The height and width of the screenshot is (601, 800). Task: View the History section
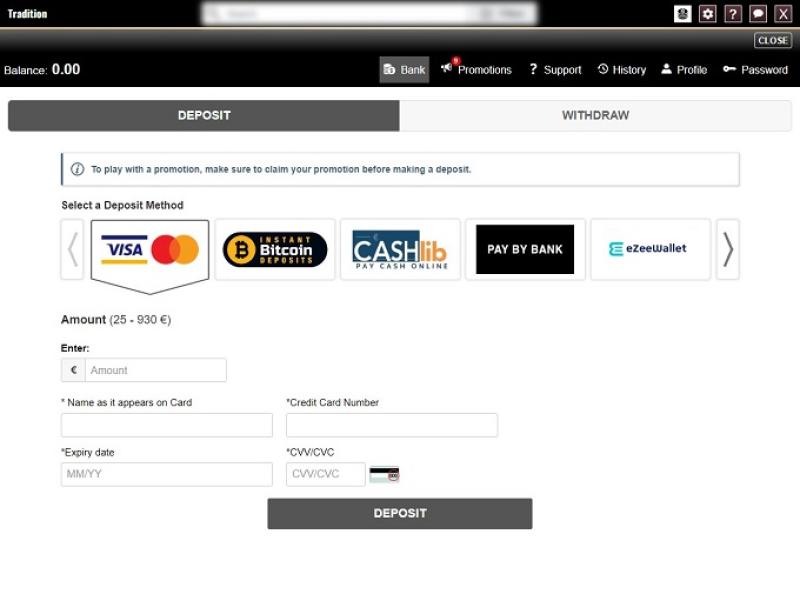pos(622,69)
